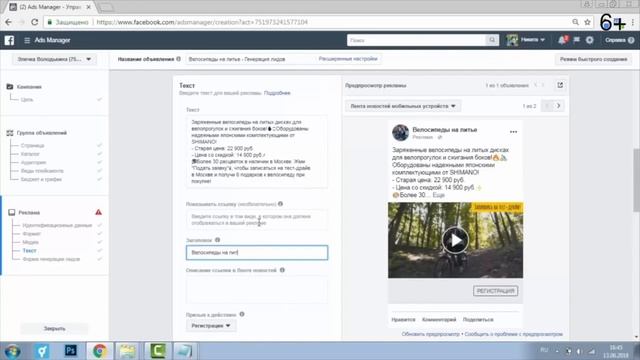Screen dimensions: 640x360
Task: Click the browser address bar URL
Action: click(202, 22)
